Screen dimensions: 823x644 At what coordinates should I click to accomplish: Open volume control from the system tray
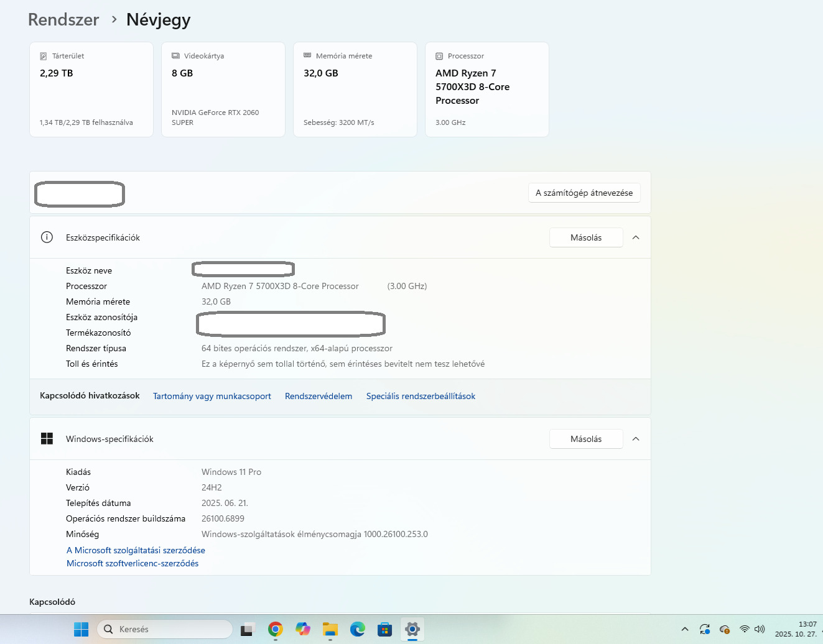(760, 629)
